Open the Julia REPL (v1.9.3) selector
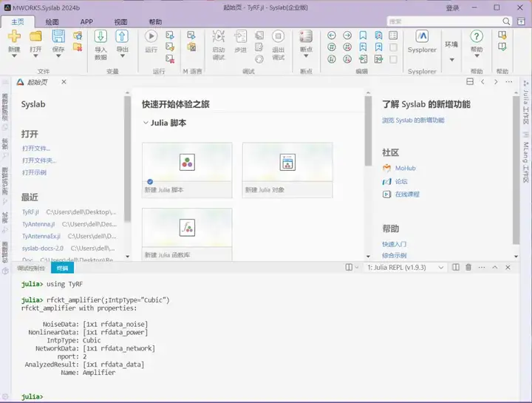The height and width of the screenshot is (403, 532). pyautogui.click(x=405, y=268)
